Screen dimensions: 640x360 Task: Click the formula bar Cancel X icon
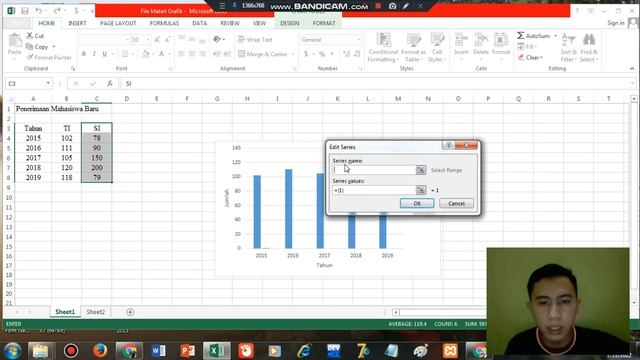click(76, 84)
